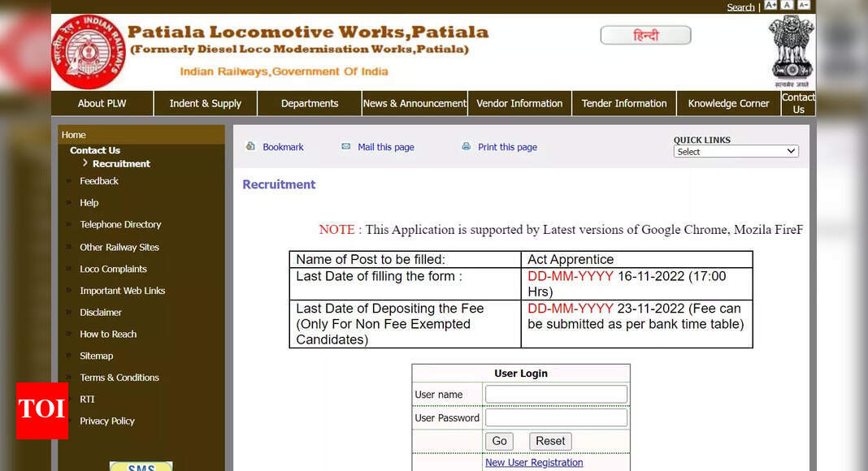Viewport: 868px width, 471px height.
Task: Switch to the Tender Information tab
Action: (x=623, y=103)
